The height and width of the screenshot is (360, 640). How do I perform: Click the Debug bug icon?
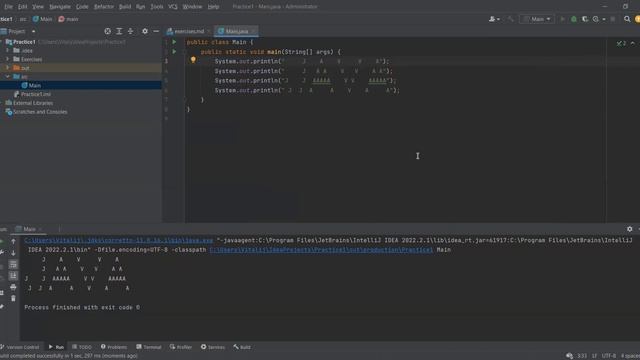574,19
